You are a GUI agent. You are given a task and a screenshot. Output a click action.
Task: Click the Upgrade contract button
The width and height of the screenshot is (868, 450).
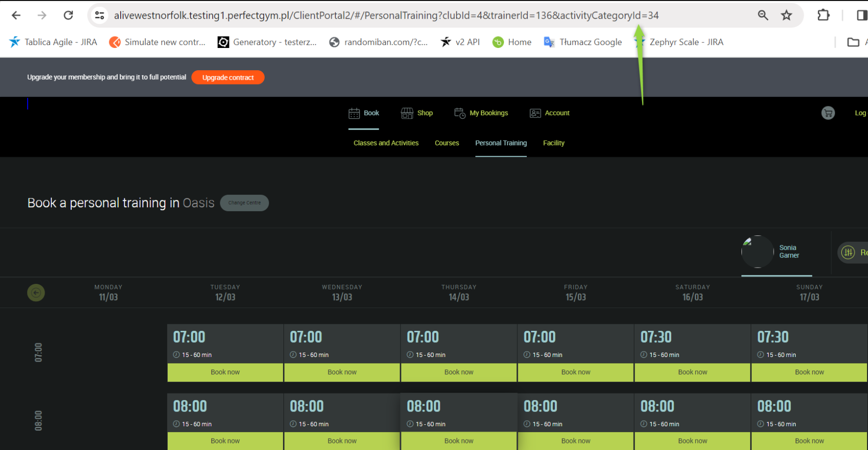228,78
